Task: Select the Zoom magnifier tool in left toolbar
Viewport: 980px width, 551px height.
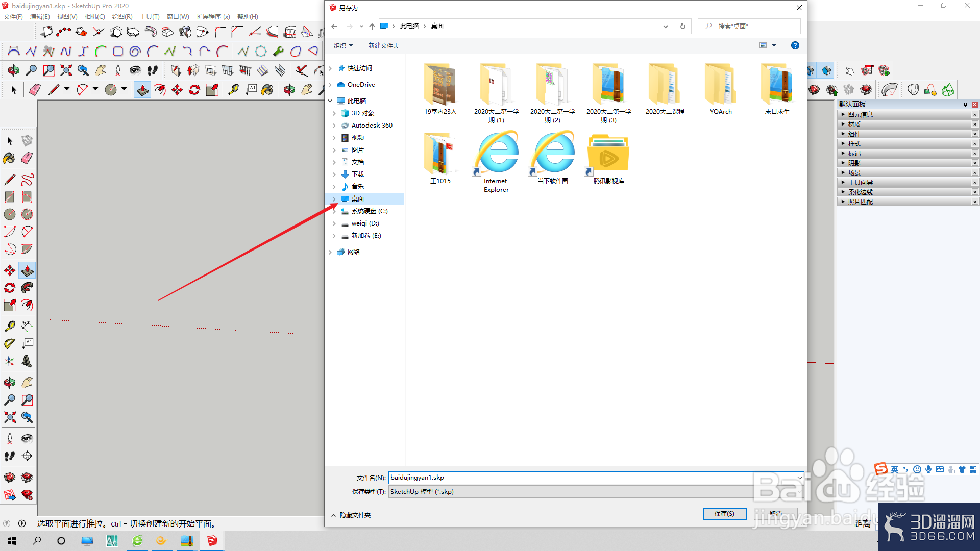Action: pyautogui.click(x=10, y=399)
